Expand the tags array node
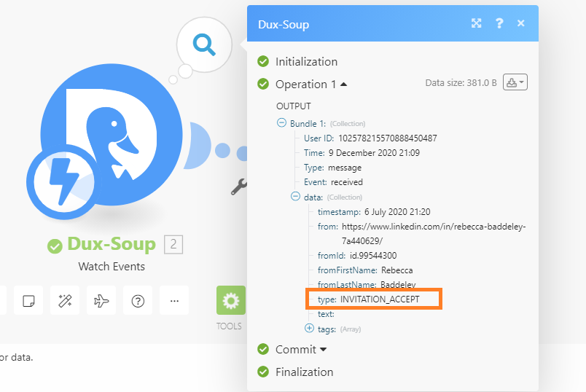The height and width of the screenshot is (392, 586). [309, 329]
